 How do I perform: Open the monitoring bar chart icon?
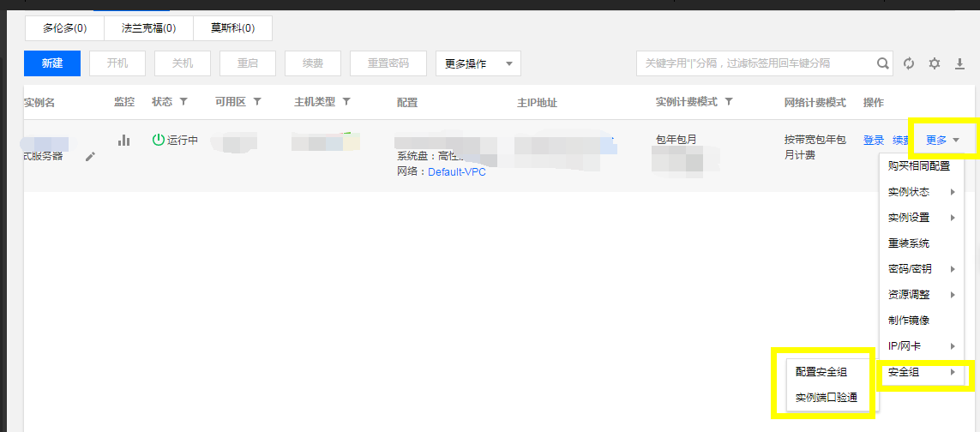(x=123, y=140)
